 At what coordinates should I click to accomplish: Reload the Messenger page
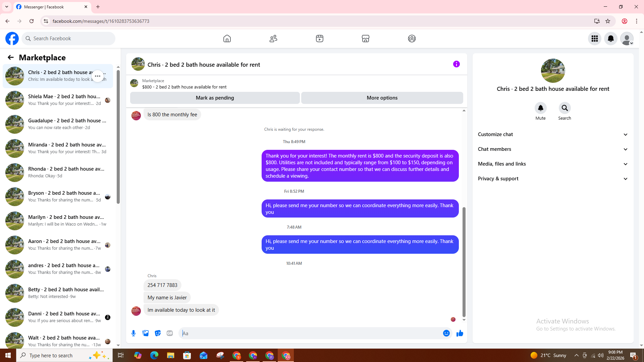pos(32,21)
